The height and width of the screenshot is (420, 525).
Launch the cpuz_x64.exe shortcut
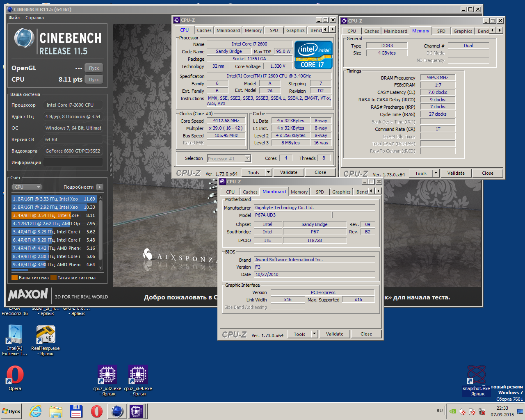click(138, 380)
